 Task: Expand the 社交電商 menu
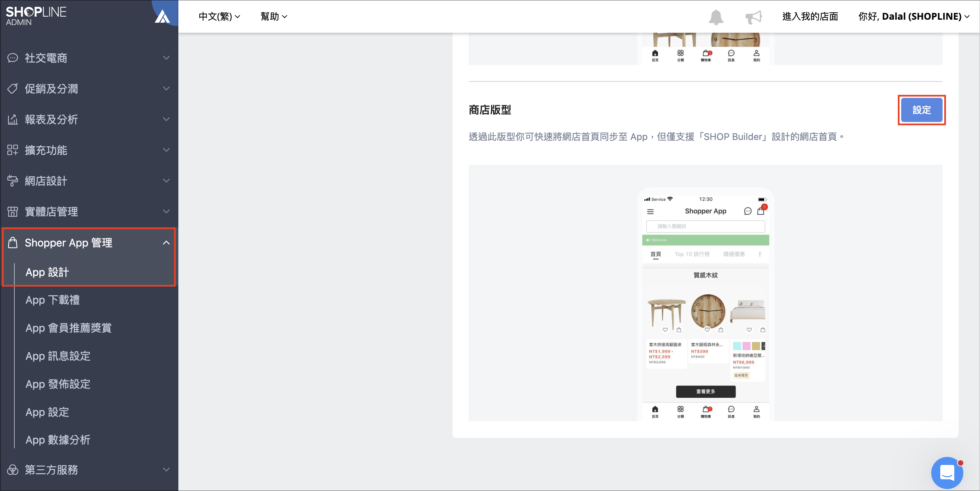click(166, 58)
